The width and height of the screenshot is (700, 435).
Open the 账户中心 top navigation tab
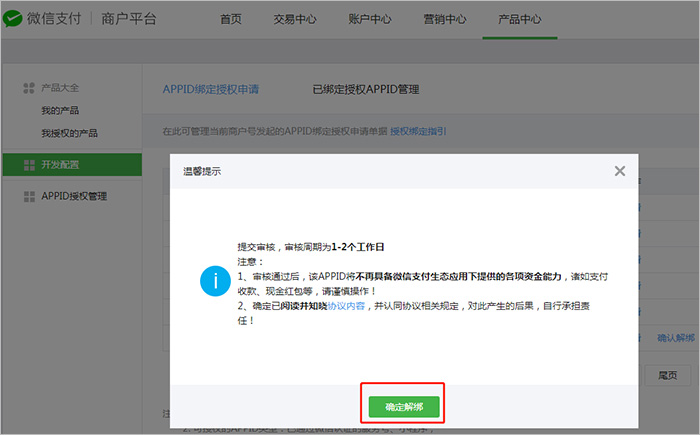pyautogui.click(x=370, y=19)
